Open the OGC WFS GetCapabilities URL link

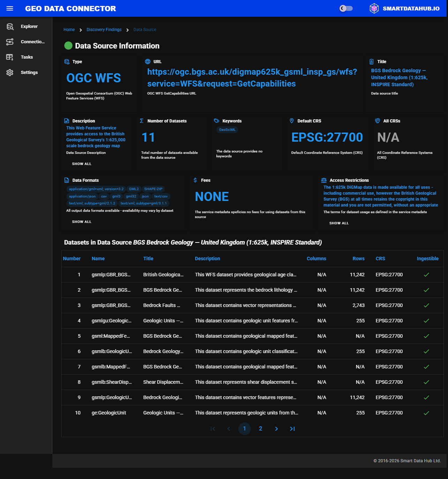point(252,78)
